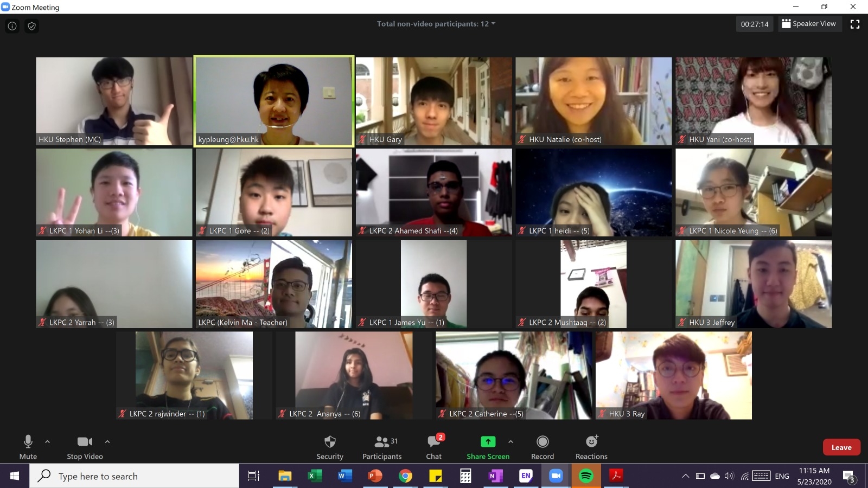Open OneNote from the taskbar
The height and width of the screenshot is (488, 868).
click(496, 476)
